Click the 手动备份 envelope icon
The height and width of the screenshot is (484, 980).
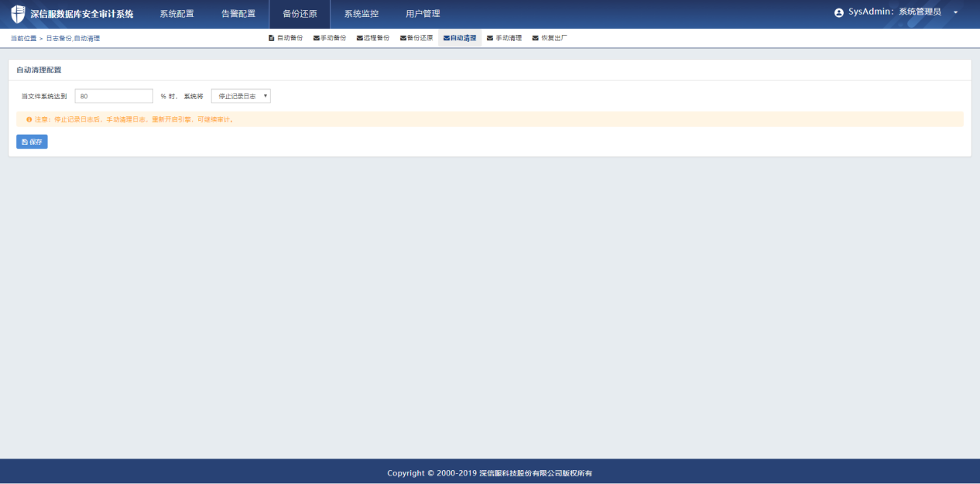click(316, 38)
